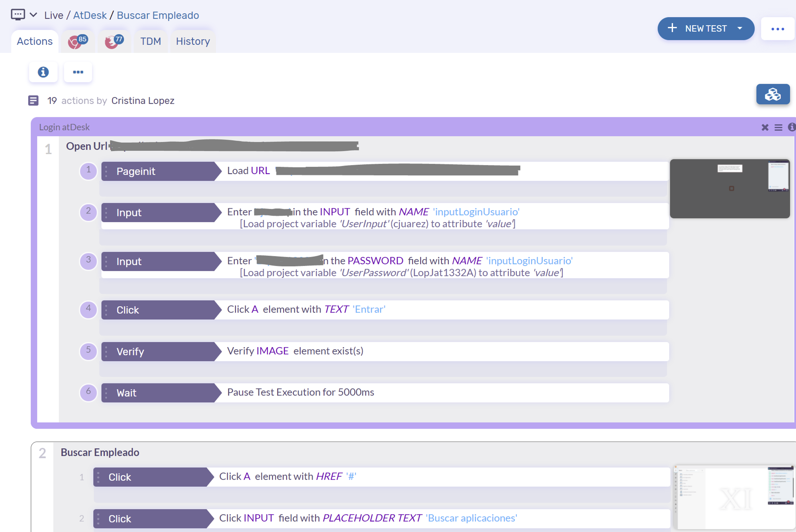Open the hamburger menu on the Login atDesk header
Image resolution: width=796 pixels, height=532 pixels.
click(778, 127)
